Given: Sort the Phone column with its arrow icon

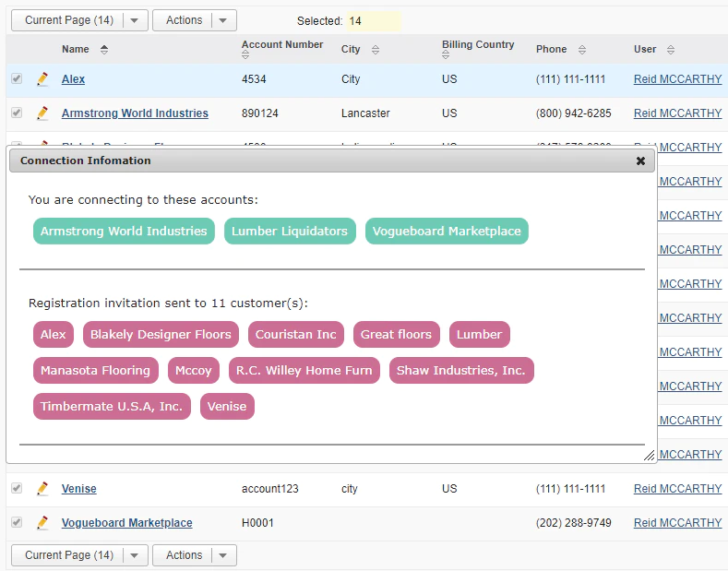Looking at the screenshot, I should (x=581, y=50).
